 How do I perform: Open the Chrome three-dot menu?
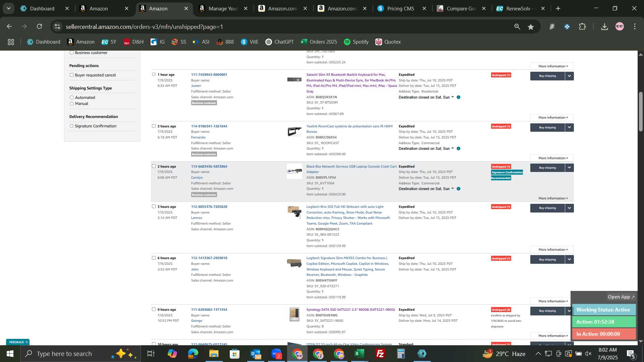point(635,26)
